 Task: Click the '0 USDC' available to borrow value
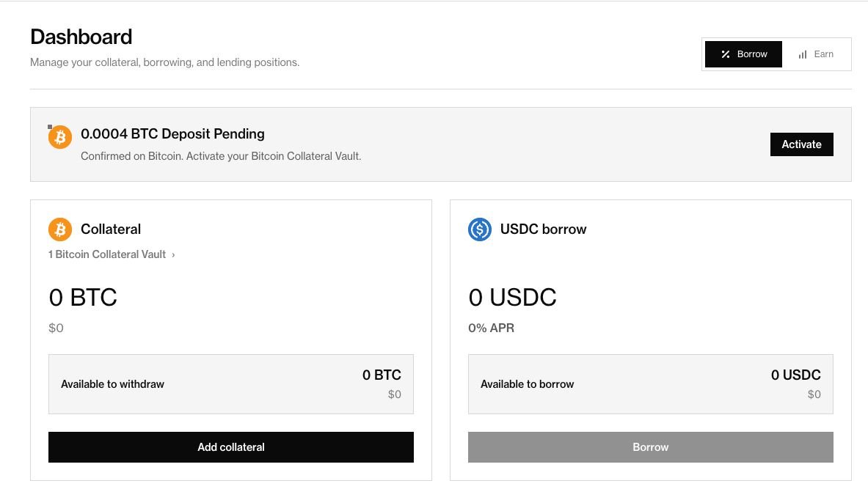795,375
